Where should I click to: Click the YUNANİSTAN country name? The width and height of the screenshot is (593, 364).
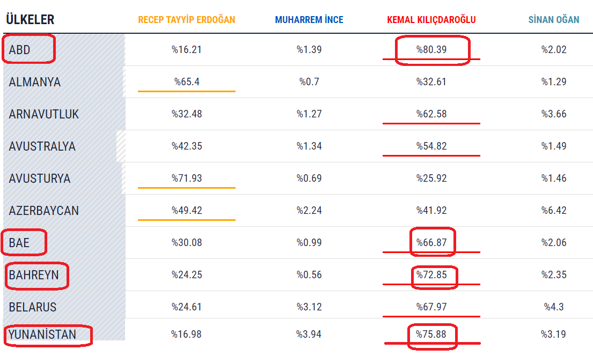(x=42, y=335)
